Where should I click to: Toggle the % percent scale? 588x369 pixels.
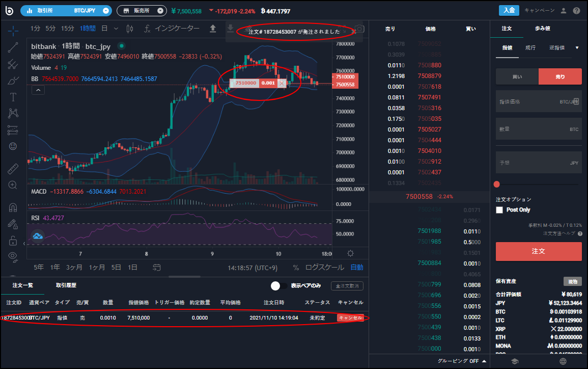click(296, 267)
